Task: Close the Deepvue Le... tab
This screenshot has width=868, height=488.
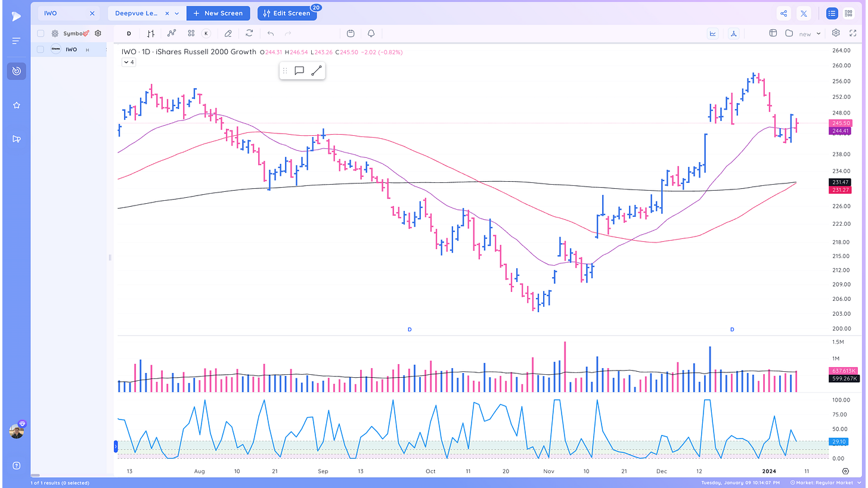Action: coord(167,13)
